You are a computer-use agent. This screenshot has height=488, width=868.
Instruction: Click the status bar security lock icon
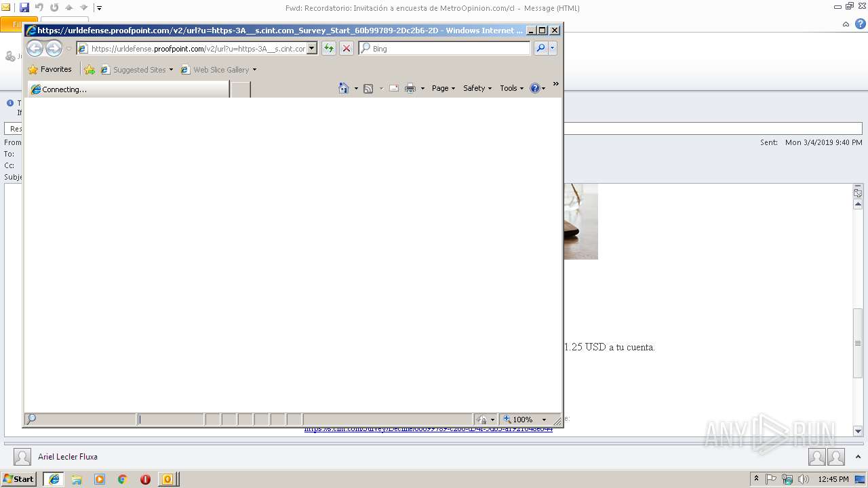click(481, 420)
